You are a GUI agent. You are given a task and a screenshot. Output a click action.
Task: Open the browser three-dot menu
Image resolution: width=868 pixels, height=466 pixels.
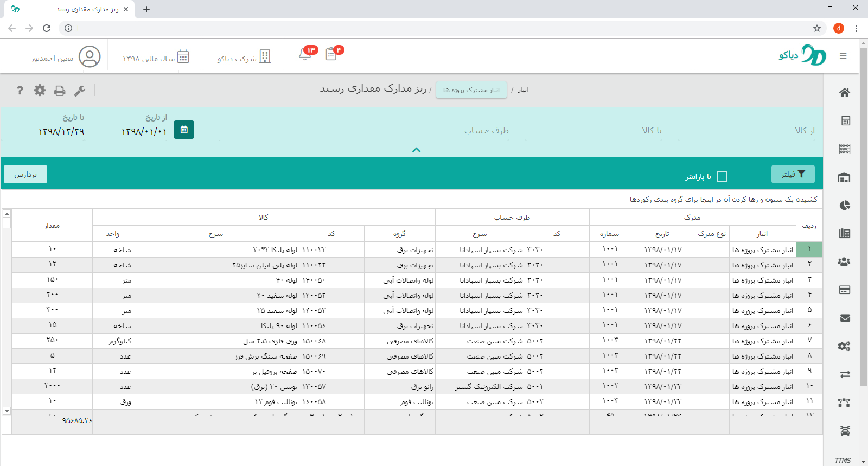856,28
